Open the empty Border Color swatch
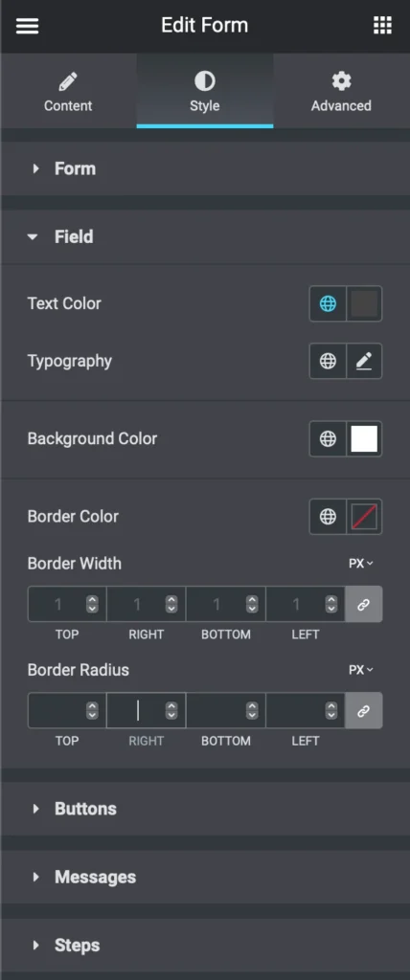 [364, 516]
